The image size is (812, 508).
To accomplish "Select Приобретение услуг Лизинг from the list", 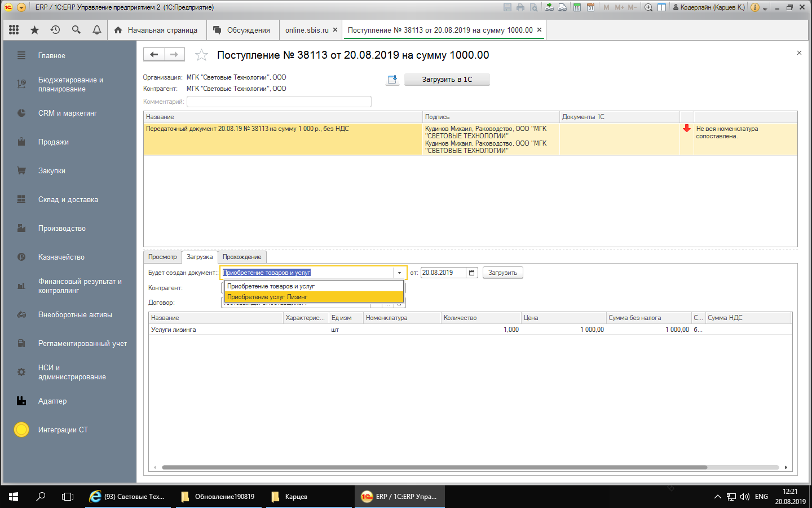I will [314, 297].
